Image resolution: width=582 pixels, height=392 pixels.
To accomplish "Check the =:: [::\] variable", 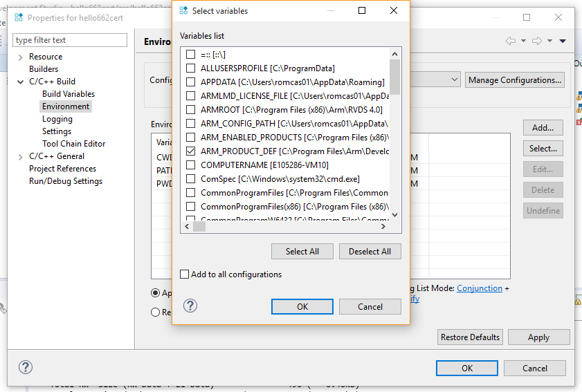I will (190, 55).
